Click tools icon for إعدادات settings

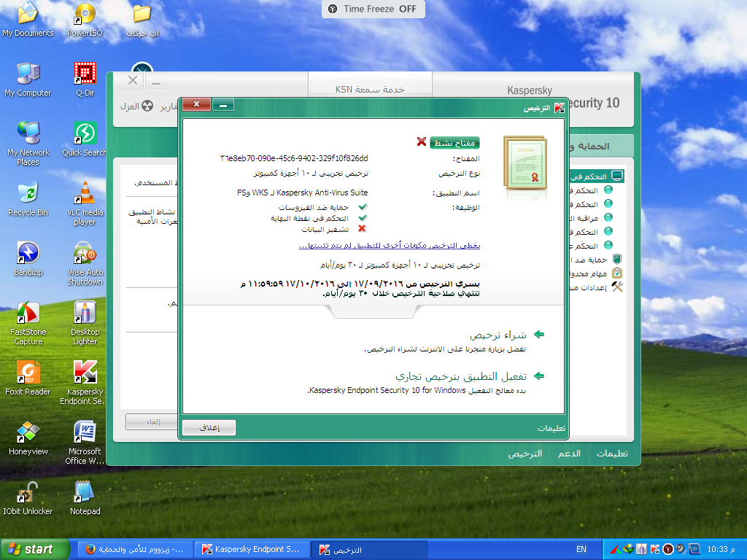pos(617,287)
